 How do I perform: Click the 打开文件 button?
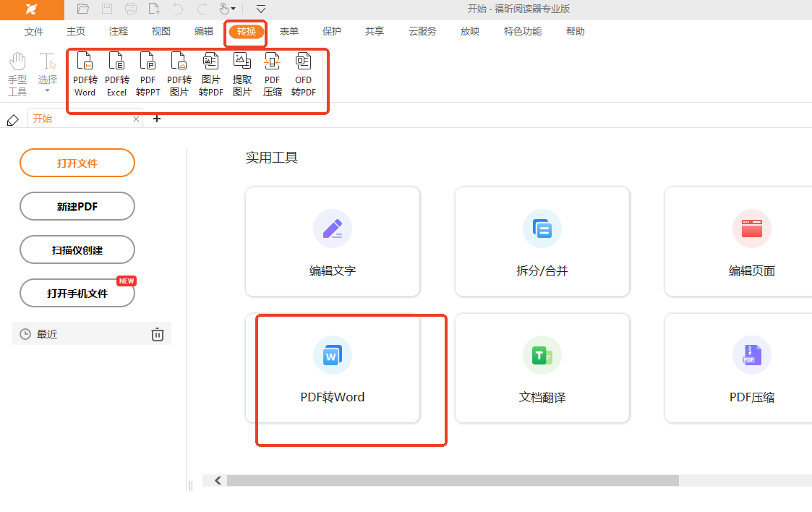point(77,163)
